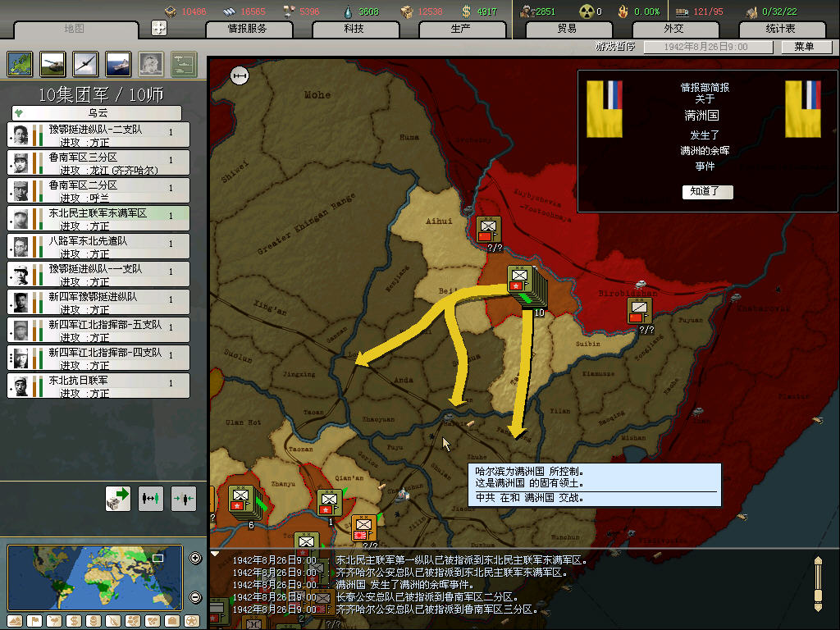
Task: Click 知道了 to dismiss the intelligence report
Action: (707, 192)
